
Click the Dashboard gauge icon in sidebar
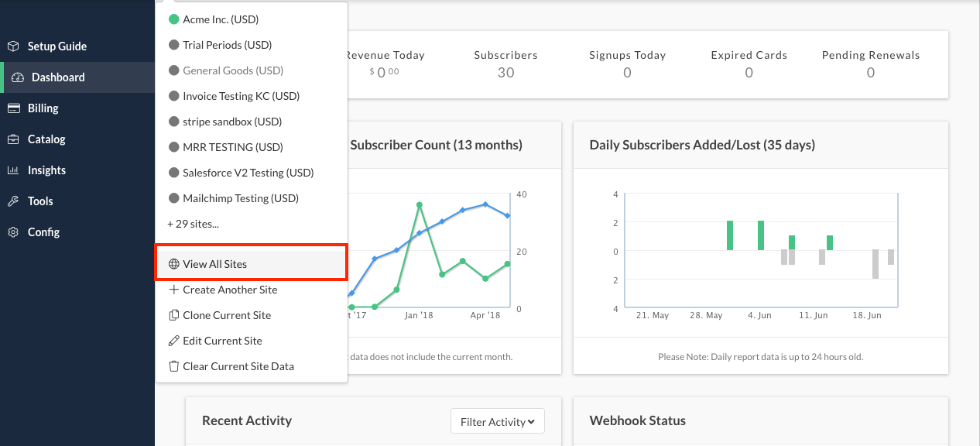(18, 77)
